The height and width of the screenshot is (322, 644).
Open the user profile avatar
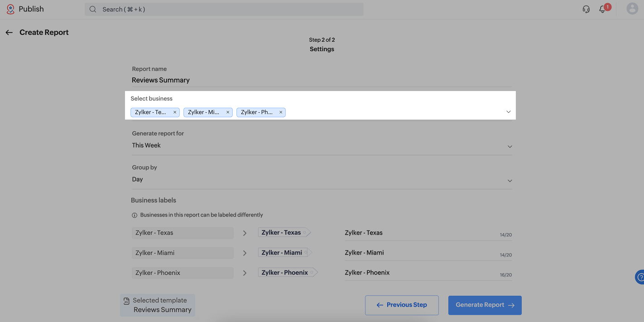(x=632, y=9)
